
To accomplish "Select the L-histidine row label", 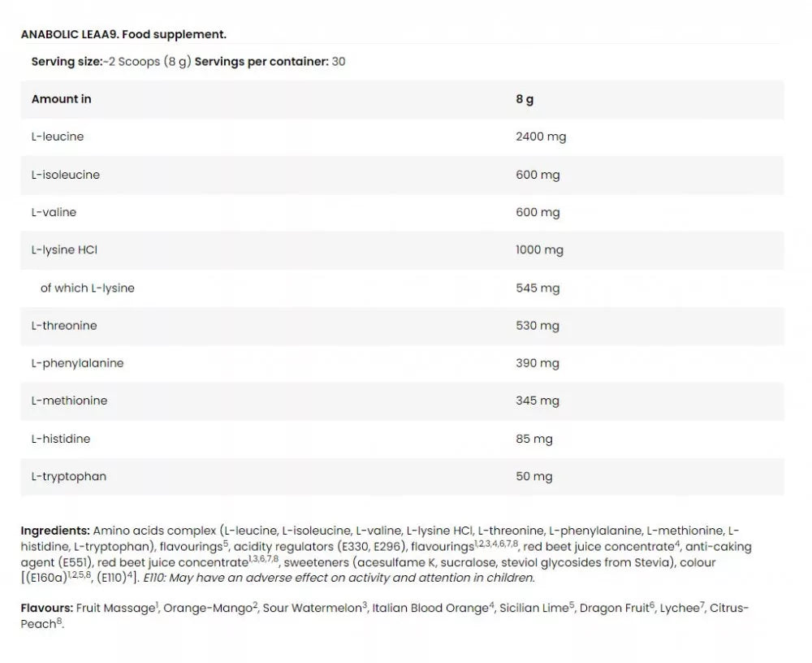I will pyautogui.click(x=61, y=439).
